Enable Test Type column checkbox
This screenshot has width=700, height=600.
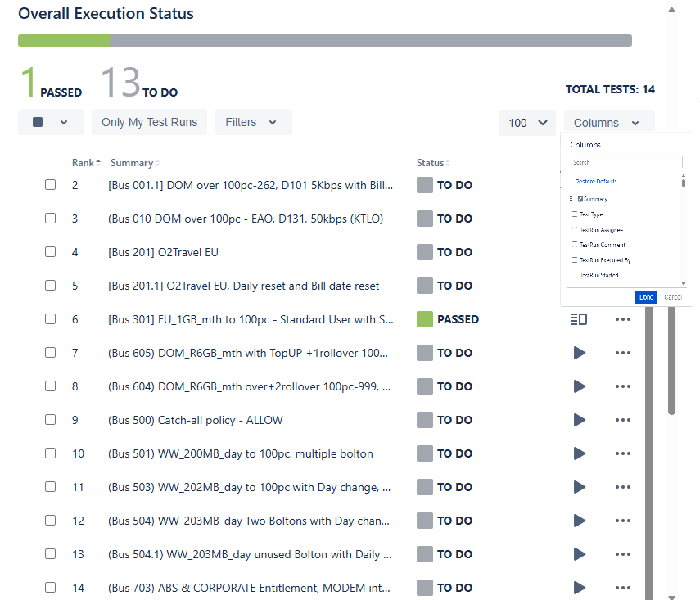click(575, 214)
